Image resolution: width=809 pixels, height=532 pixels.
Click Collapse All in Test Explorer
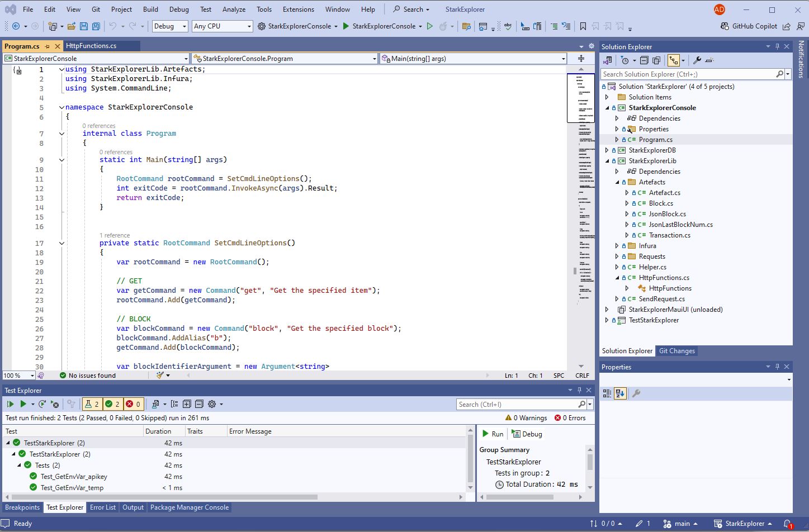[x=198, y=404]
